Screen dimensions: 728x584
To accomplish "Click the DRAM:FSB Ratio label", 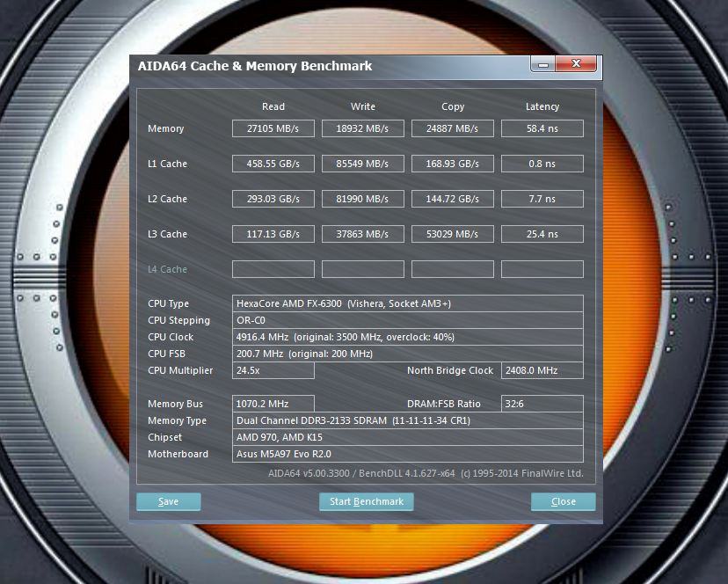I will [x=443, y=404].
